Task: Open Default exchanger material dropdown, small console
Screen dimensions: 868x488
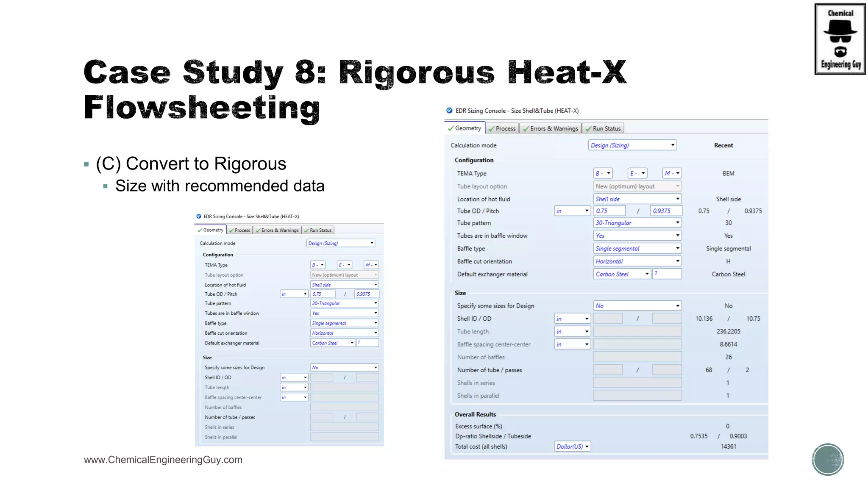Action: point(333,343)
